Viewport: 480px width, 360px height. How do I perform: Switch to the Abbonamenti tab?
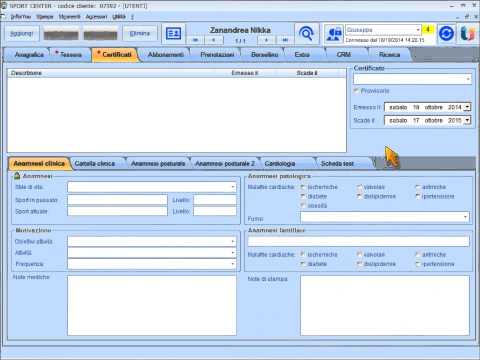[x=165, y=55]
